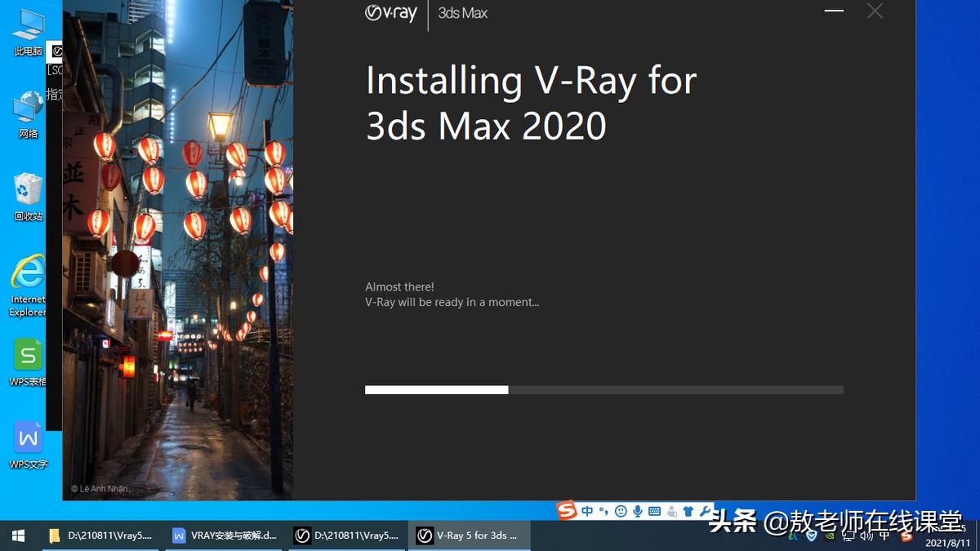Open 此电脑 from the desktop
Viewport: 980px width, 551px height.
point(27,24)
